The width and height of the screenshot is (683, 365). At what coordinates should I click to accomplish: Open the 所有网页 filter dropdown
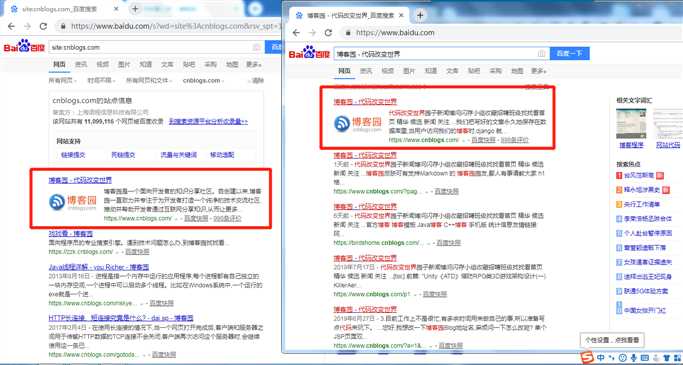[x=63, y=81]
